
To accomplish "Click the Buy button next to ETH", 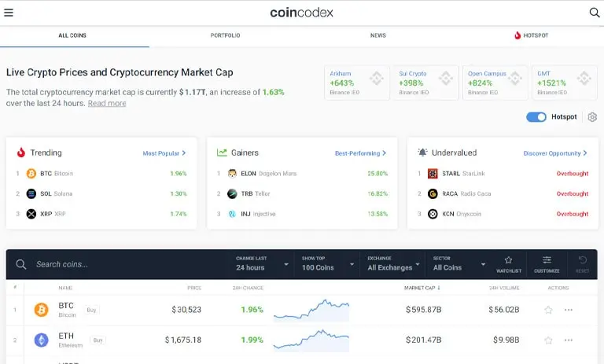I will [x=98, y=340].
